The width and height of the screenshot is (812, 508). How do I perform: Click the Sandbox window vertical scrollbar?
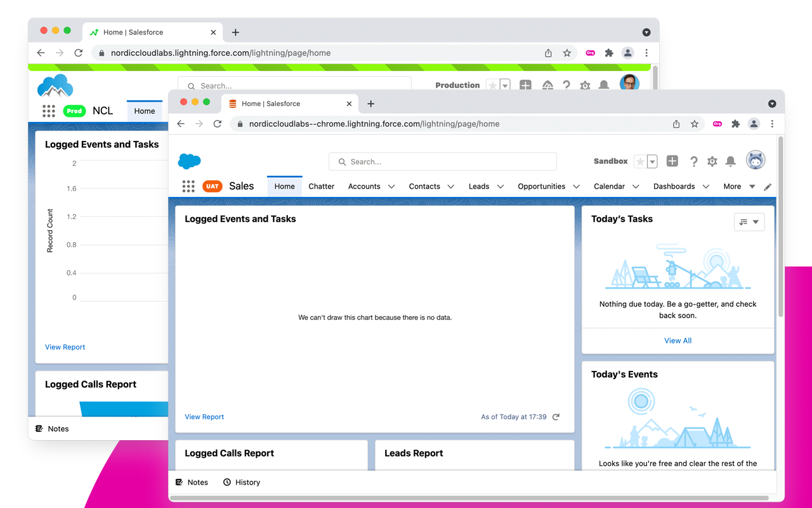pos(780,227)
